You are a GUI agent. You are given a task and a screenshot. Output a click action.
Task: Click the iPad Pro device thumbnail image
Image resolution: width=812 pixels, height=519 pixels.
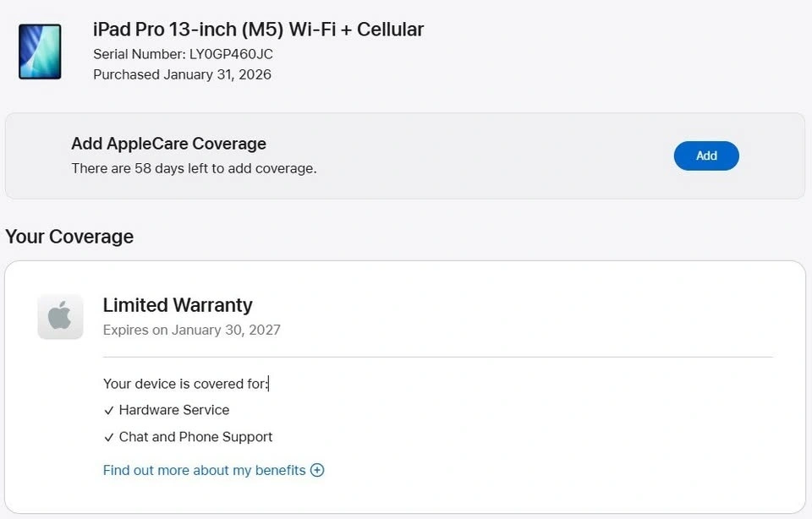pos(40,51)
